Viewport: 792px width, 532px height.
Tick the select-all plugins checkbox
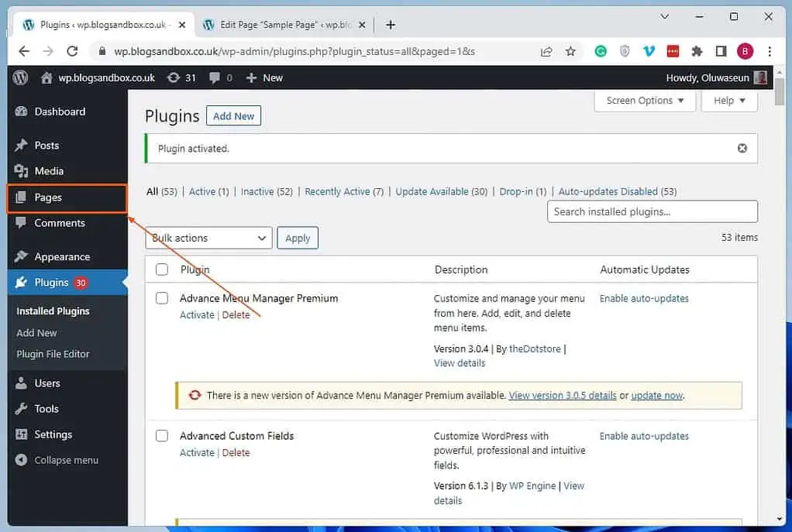162,269
